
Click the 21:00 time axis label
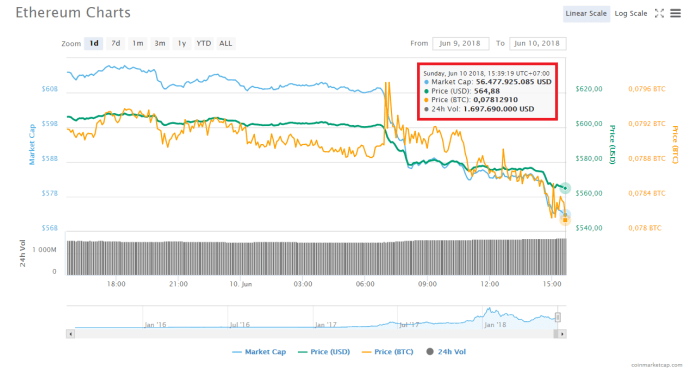click(178, 284)
